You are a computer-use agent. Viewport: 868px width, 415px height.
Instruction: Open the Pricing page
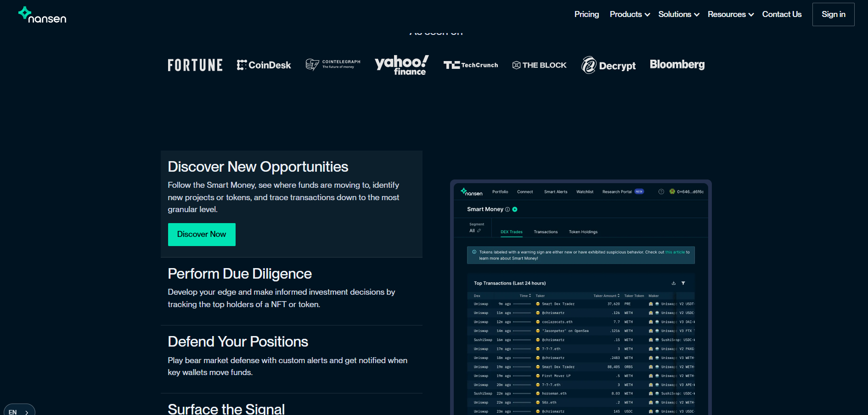point(586,14)
